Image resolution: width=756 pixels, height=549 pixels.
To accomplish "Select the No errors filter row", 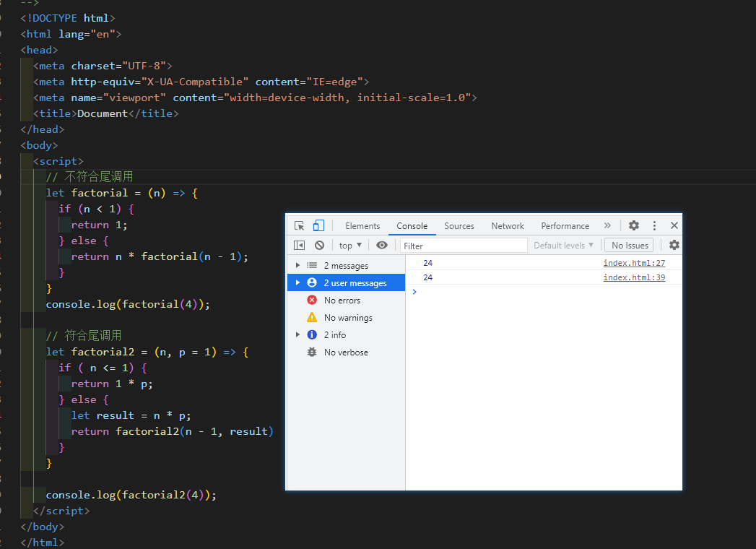I will 346,300.
